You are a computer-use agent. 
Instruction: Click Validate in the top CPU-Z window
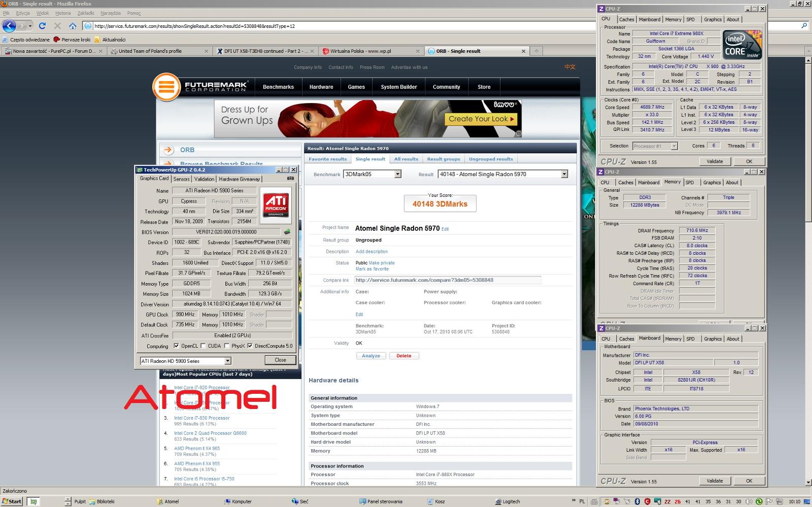(x=715, y=161)
